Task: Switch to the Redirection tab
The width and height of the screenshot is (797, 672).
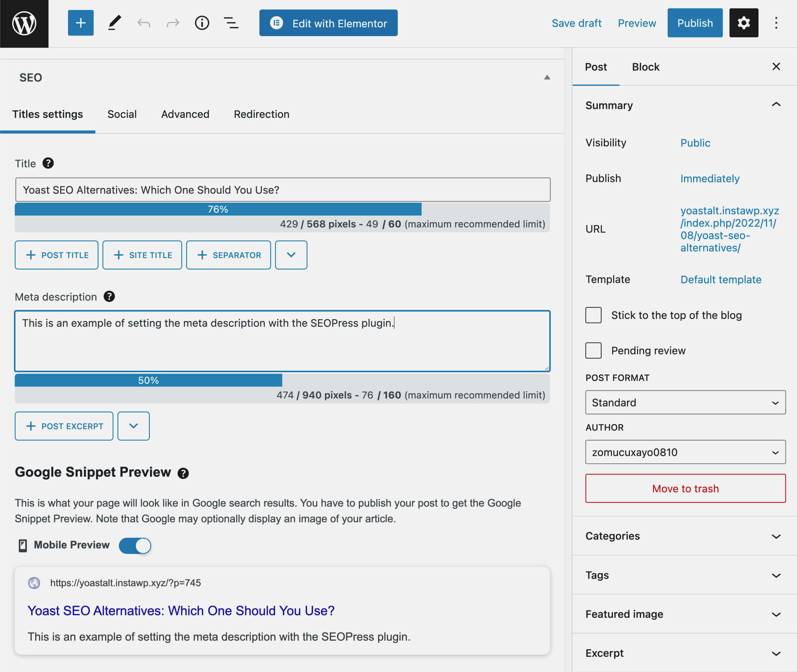Action: click(262, 114)
